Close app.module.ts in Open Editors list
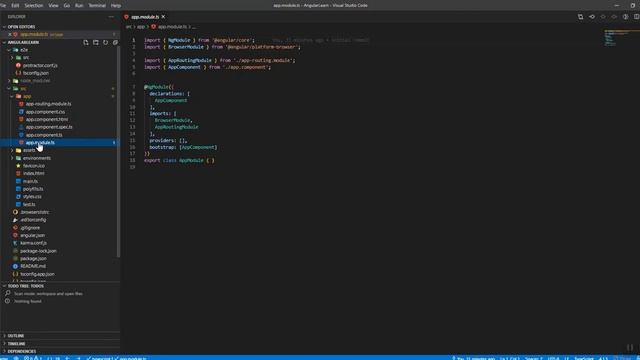This screenshot has width=640, height=360. 10,35
